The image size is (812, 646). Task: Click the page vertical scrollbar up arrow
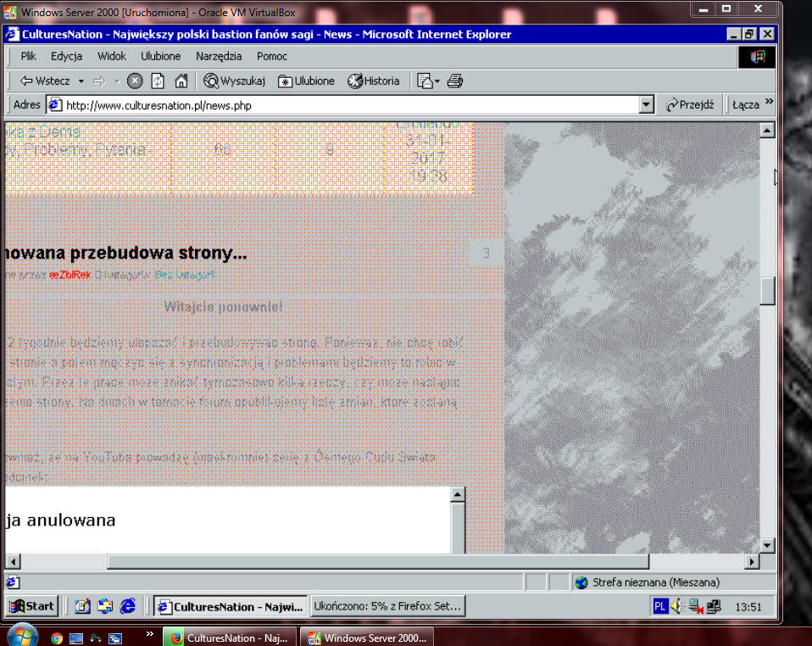click(x=767, y=130)
